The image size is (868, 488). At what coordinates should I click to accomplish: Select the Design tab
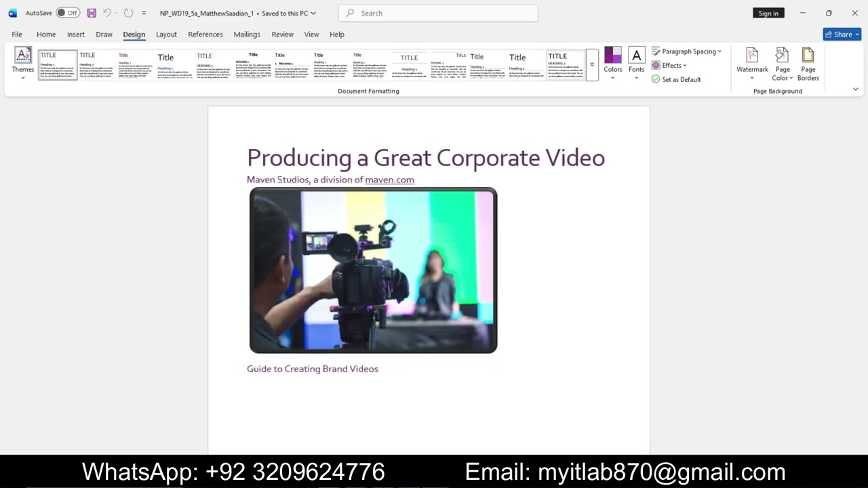tap(134, 34)
